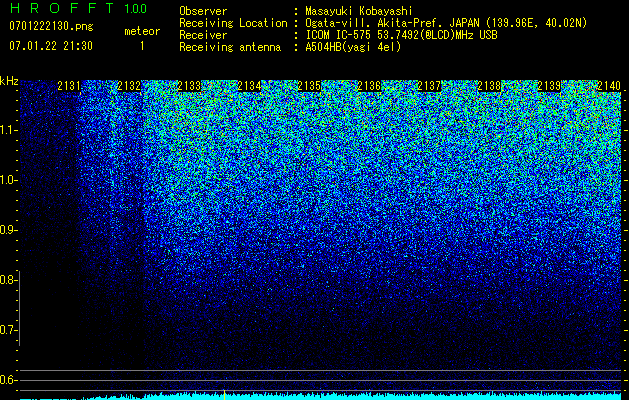Click the A504HB(yagi 4el) antenna value

tap(353, 47)
